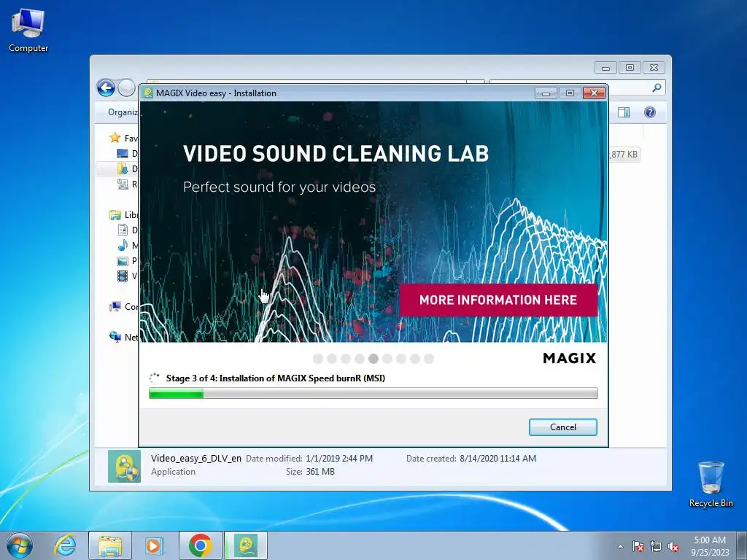
Task: Select the Favorites star in Explorer sidebar
Action: (x=115, y=138)
